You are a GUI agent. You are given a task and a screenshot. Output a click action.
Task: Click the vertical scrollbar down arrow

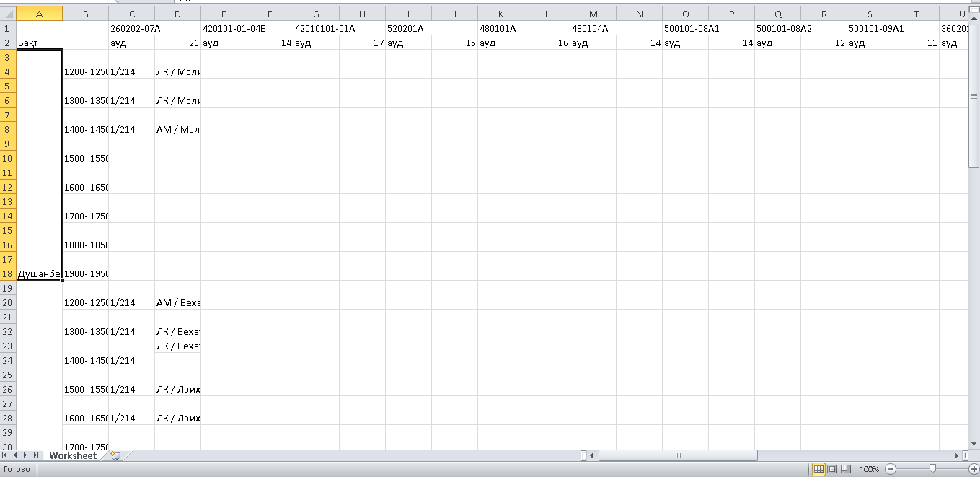pos(974,445)
